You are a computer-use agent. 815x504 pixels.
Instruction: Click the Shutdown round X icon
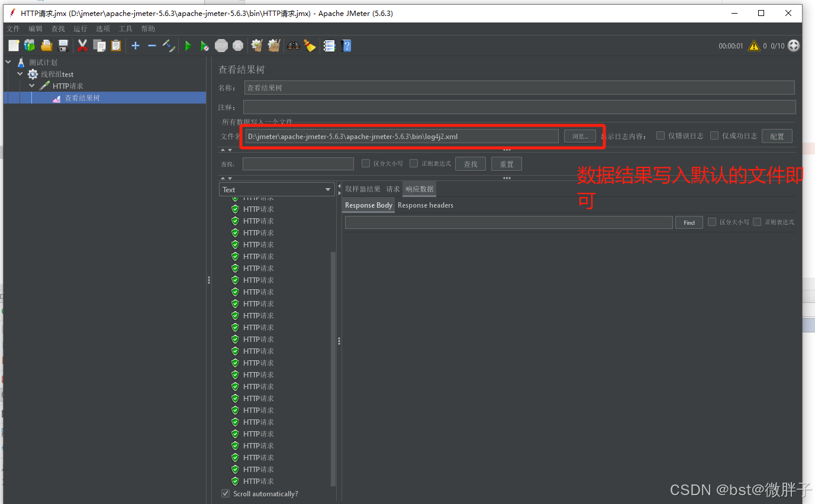click(238, 46)
